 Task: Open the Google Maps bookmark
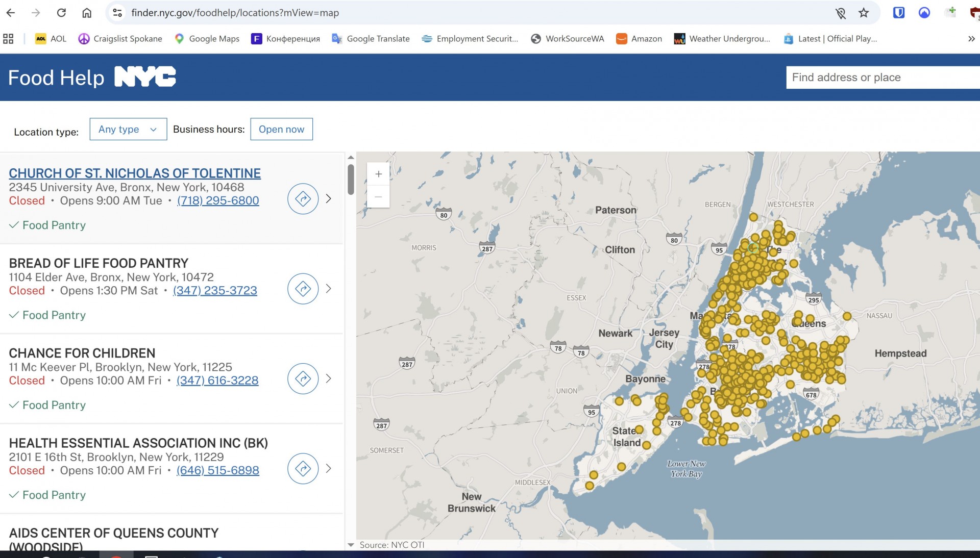pos(207,39)
